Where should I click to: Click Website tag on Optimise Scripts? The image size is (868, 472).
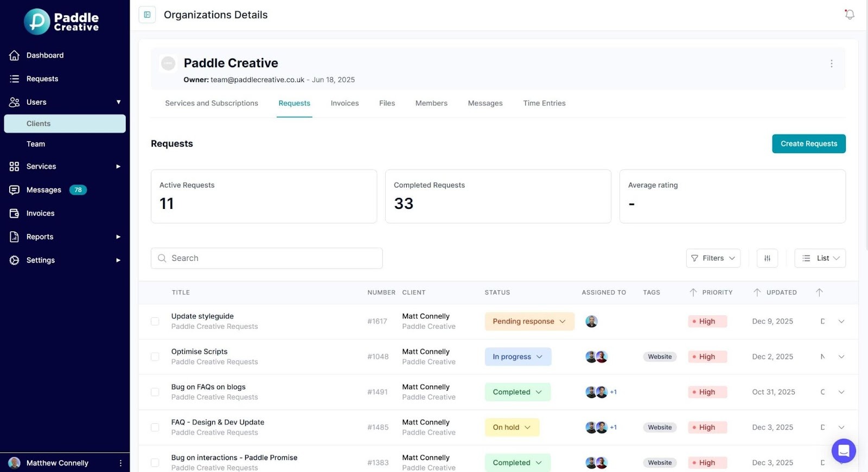tap(660, 357)
